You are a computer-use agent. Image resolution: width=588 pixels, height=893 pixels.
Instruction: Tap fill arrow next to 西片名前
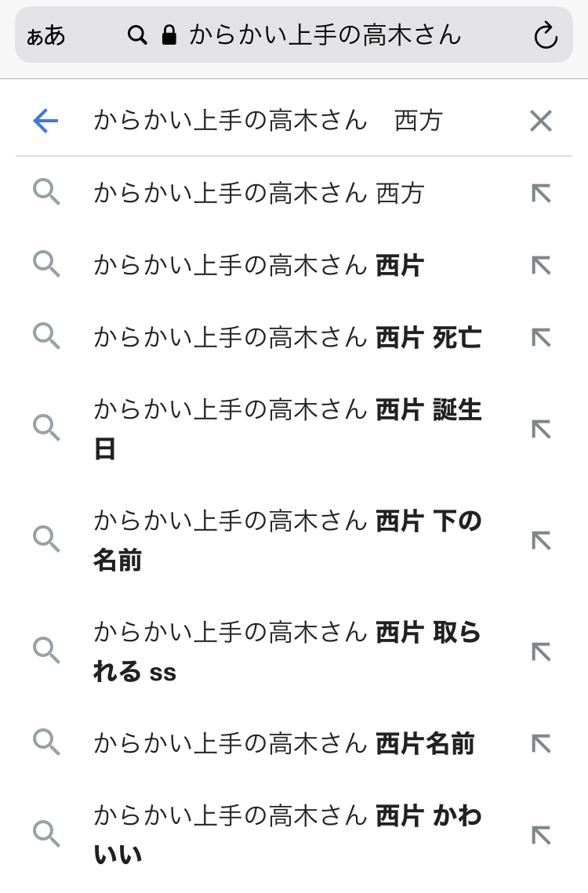541,743
